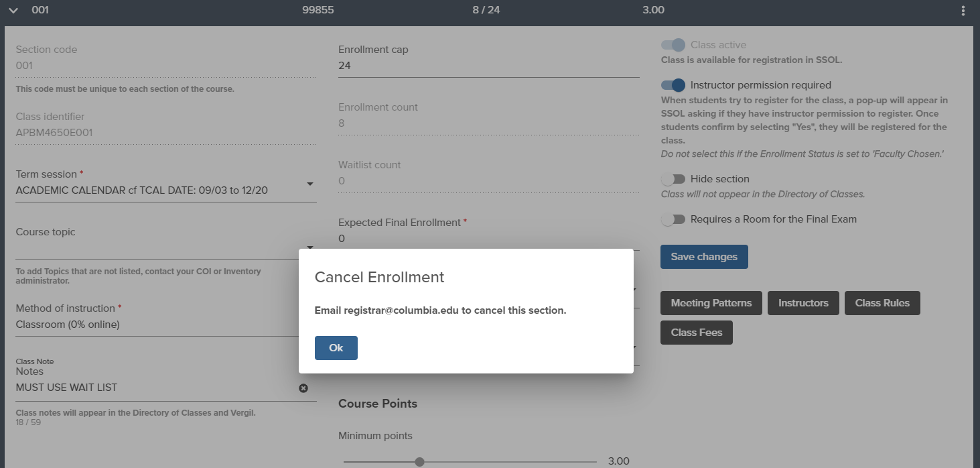Open the three-dot options menu for section 001
980x468 pixels.
963,11
